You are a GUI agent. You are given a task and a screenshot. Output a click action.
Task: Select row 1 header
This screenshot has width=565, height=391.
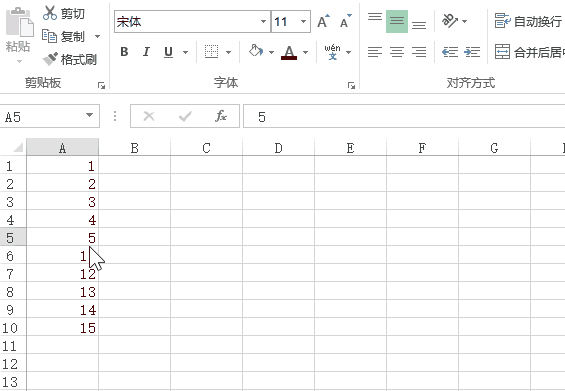point(13,165)
